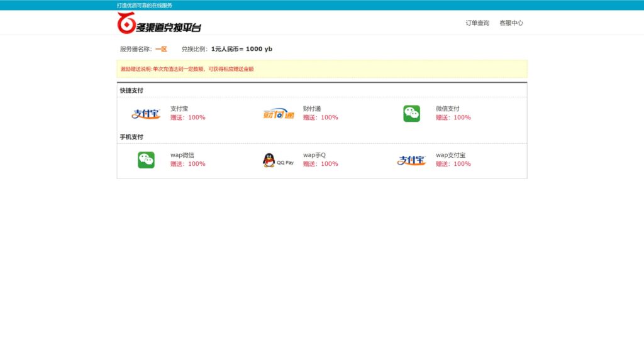
Task: Click 赠送：100% under 财付通
Action: click(x=320, y=117)
